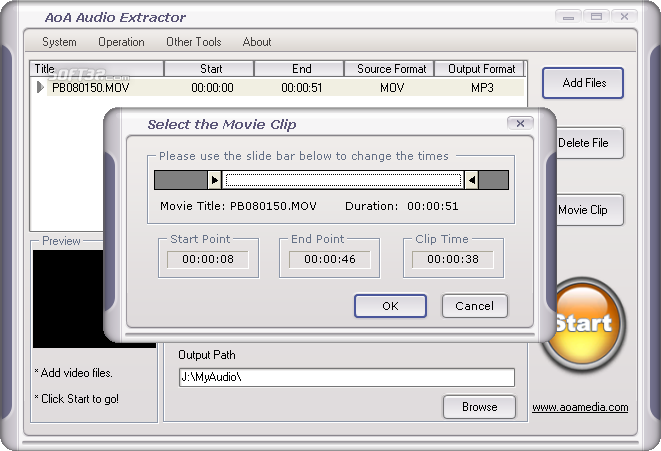Click the Movie Clip button
This screenshot has width=661, height=451.
tap(585, 210)
